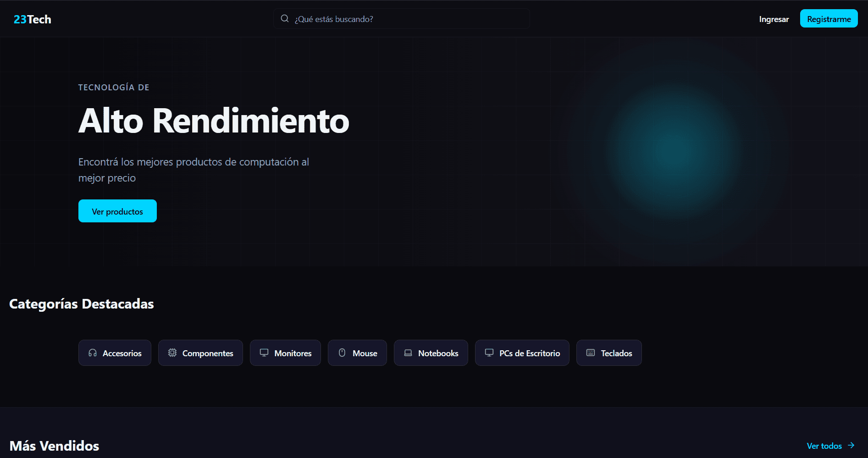Click the mouse icon in the Mouse chip

click(342, 353)
